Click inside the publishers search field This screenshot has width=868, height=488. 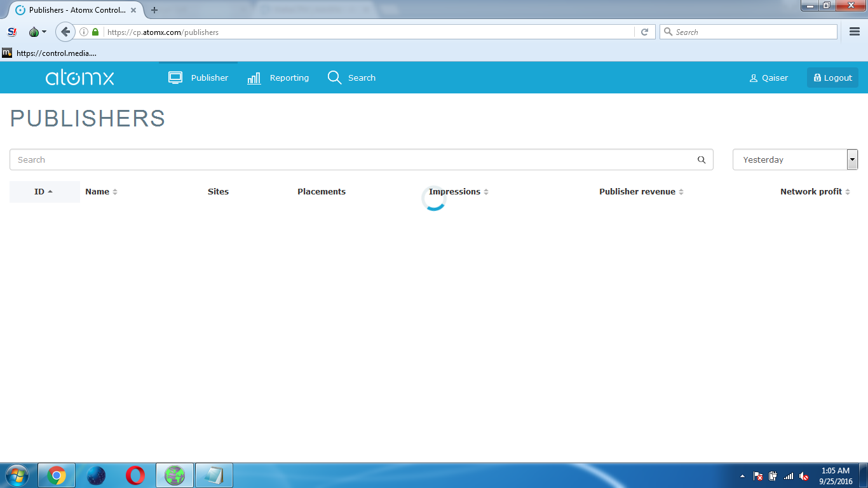(361, 159)
